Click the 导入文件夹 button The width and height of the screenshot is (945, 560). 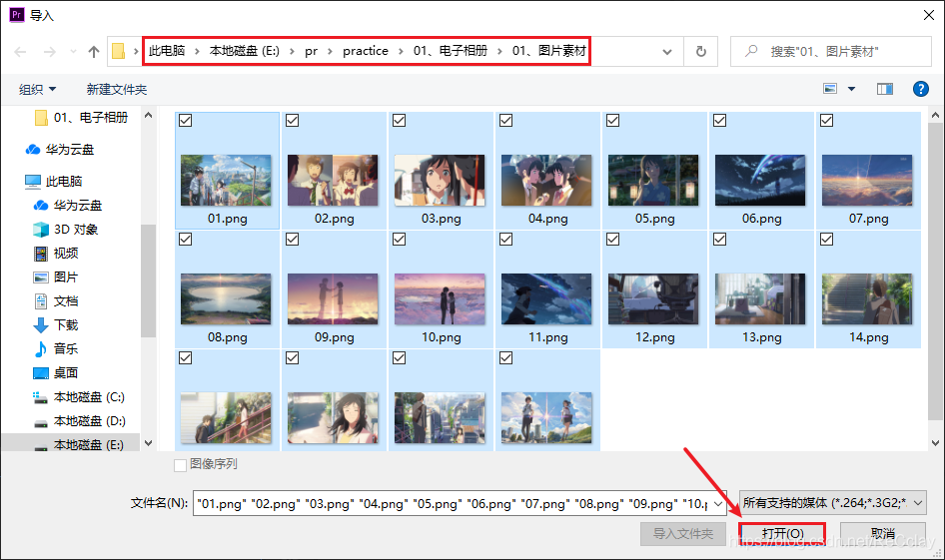click(x=683, y=533)
